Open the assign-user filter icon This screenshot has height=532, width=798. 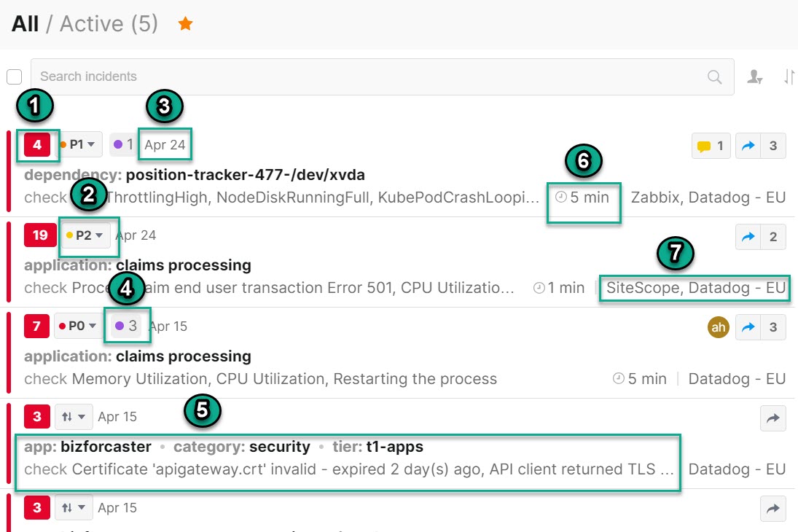click(x=755, y=77)
